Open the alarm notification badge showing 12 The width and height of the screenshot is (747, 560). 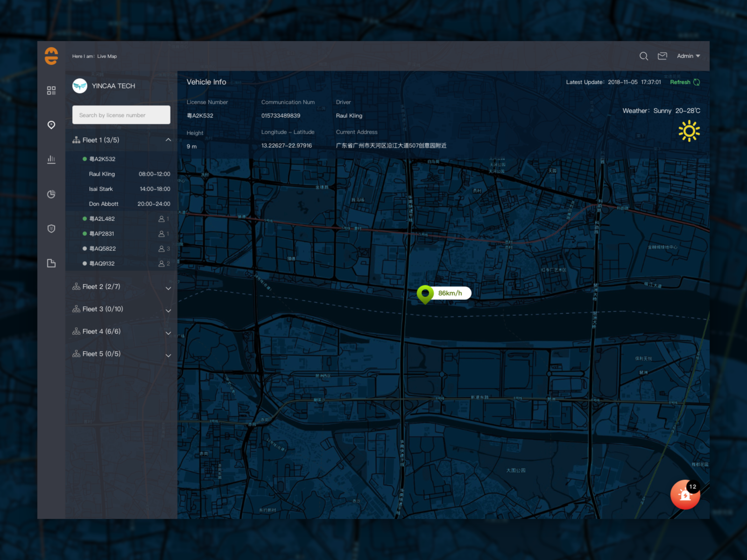[684, 495]
